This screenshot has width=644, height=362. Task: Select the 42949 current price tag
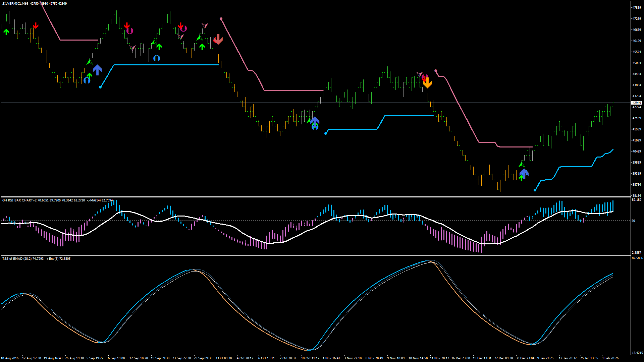click(637, 103)
